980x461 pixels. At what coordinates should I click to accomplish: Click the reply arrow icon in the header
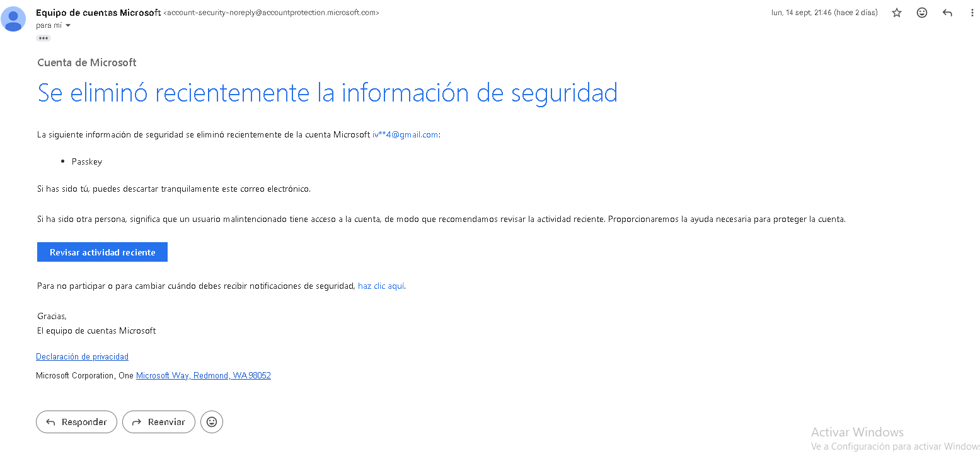tap(947, 13)
